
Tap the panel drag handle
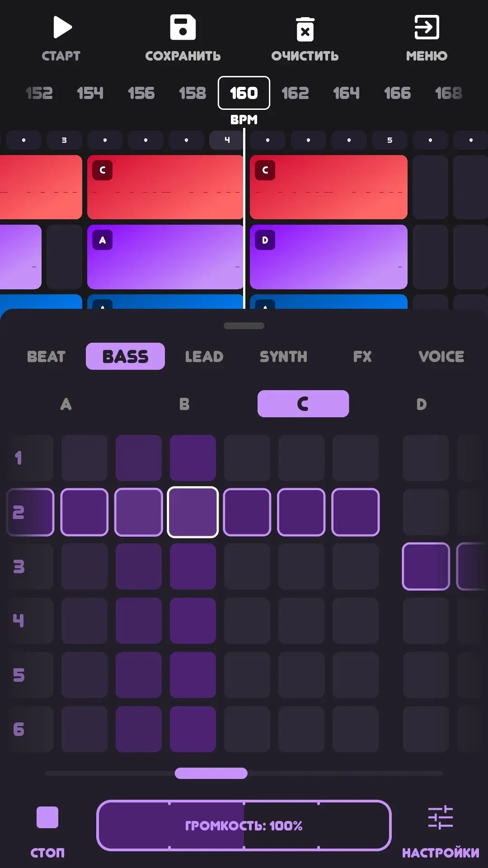click(244, 325)
